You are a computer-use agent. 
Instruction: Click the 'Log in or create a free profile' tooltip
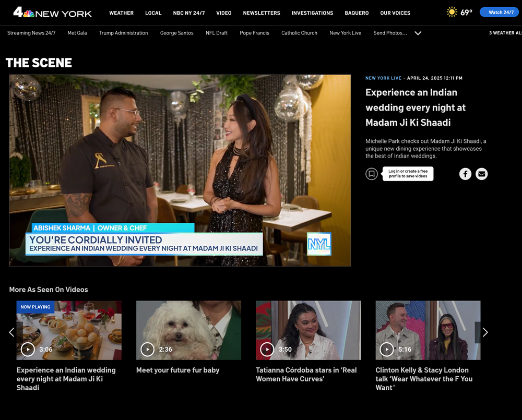pos(408,174)
